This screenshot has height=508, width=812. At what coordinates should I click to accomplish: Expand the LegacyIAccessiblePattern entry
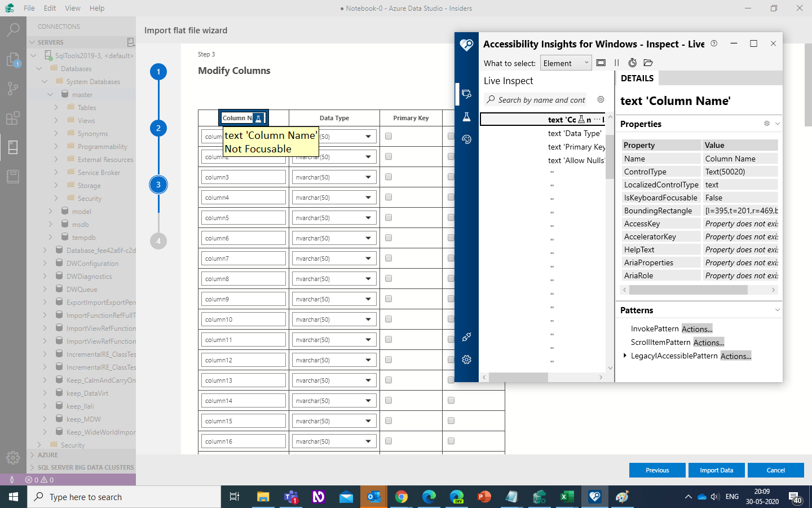tap(625, 356)
